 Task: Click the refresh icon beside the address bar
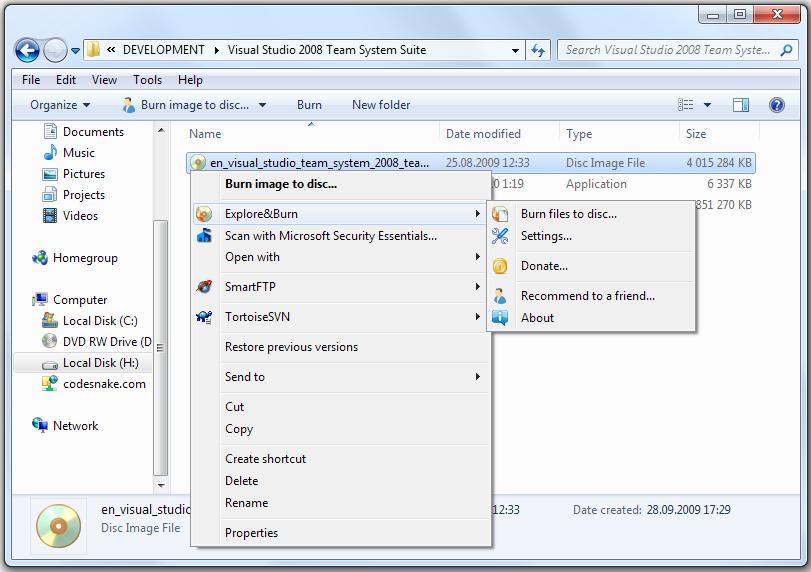(538, 50)
